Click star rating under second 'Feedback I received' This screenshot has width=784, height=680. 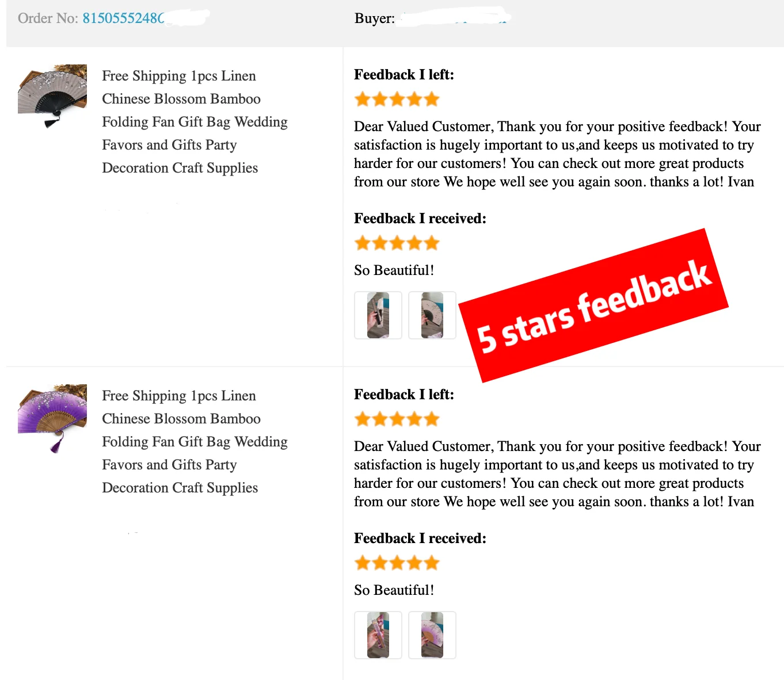pos(397,563)
